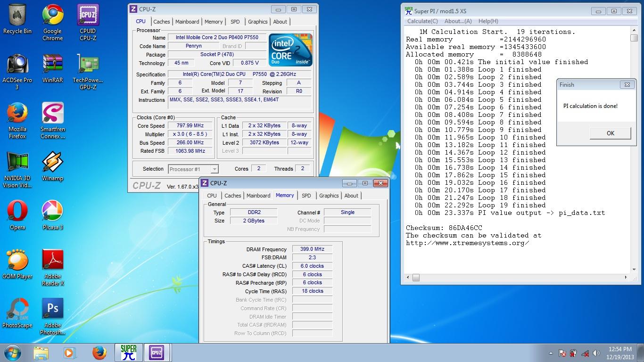The image size is (644, 362).
Task: Launch Winamp from the desktop
Action: 53,166
